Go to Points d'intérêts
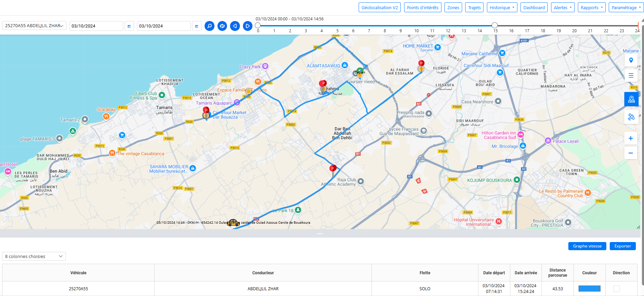This screenshot has width=644, height=296. [423, 7]
